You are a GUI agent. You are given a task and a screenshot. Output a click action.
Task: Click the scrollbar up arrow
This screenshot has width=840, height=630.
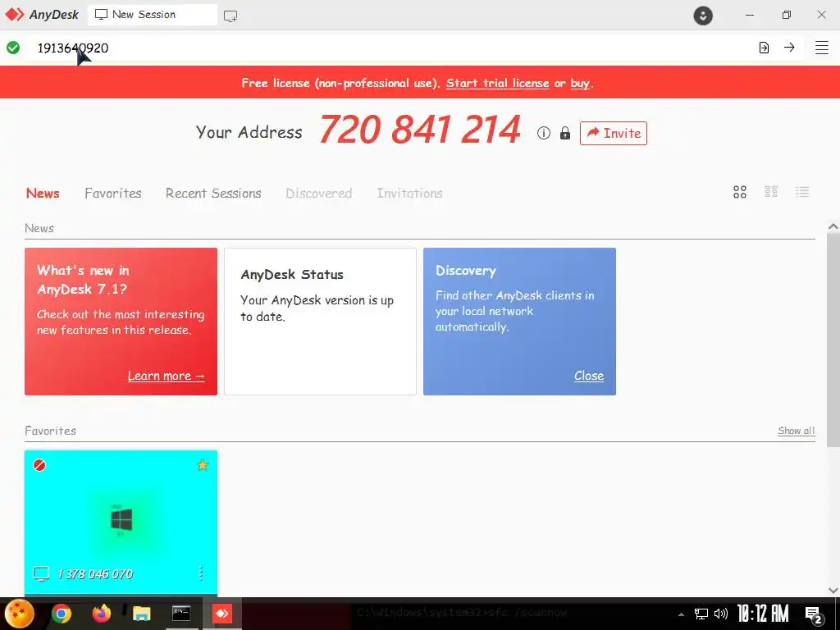point(833,226)
